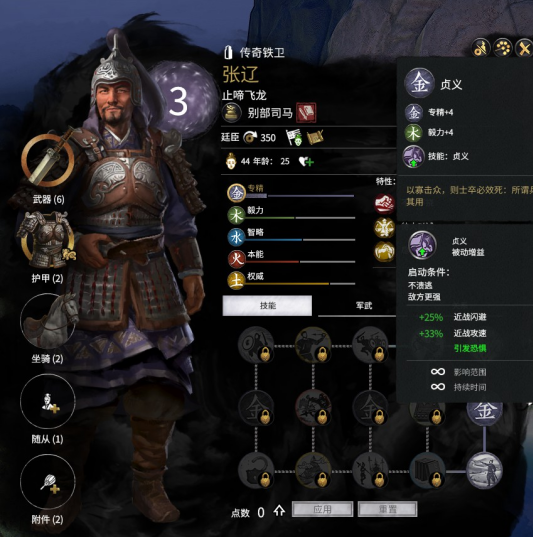Image resolution: width=533 pixels, height=537 pixels.
Task: Open the 武器 weapon equipment slot
Action: (x=48, y=159)
